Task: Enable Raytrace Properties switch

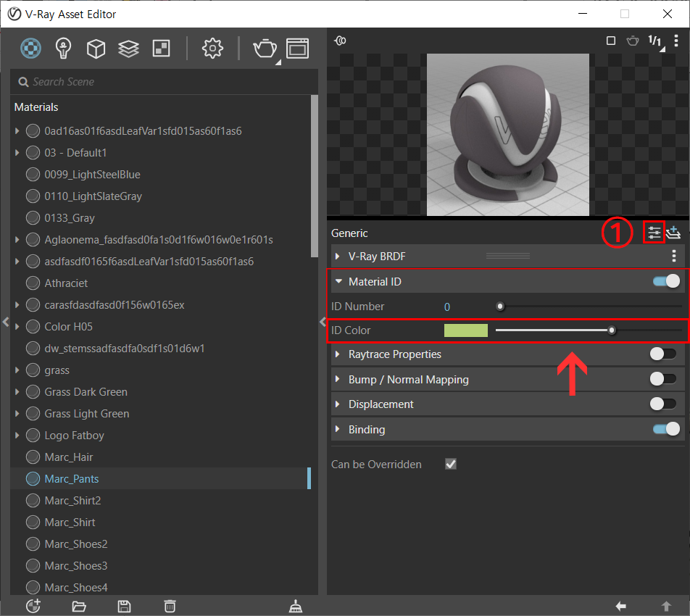Action: [663, 354]
